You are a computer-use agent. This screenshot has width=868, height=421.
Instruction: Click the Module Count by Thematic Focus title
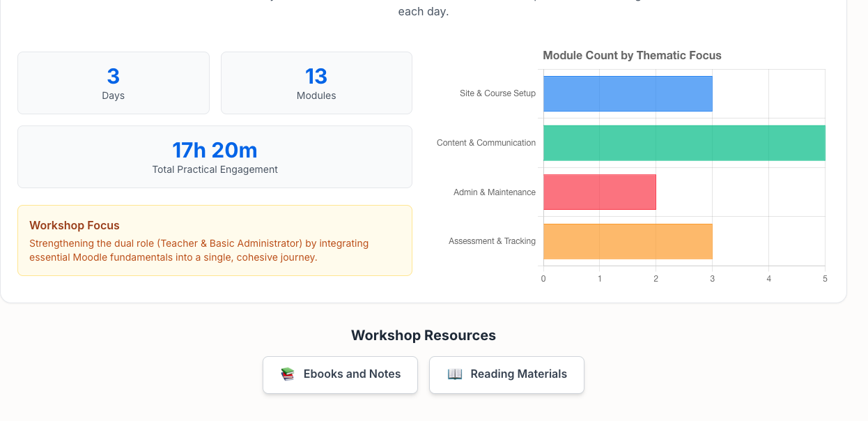(x=632, y=55)
